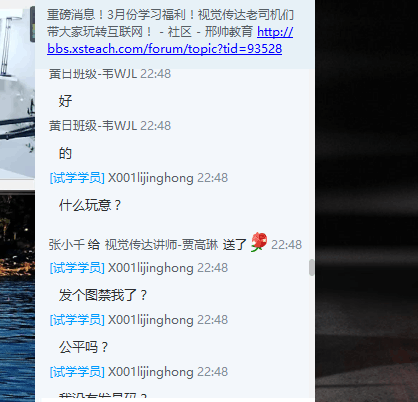Viewport: 418px width, 402px height.
Task: Select the message 发个图禁我了？
Action: click(x=103, y=295)
